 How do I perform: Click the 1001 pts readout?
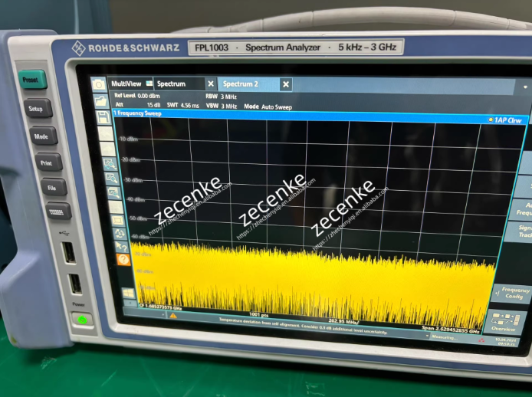[258, 314]
